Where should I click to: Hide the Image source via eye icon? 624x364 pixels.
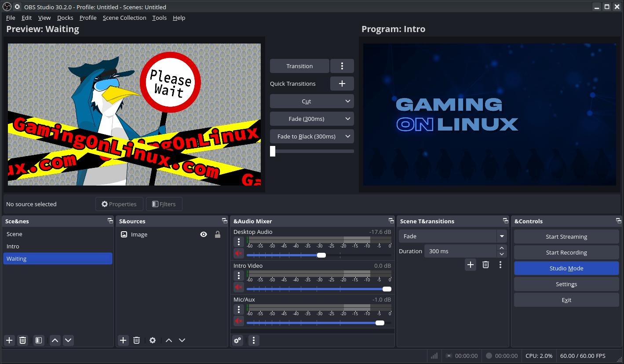pos(204,235)
